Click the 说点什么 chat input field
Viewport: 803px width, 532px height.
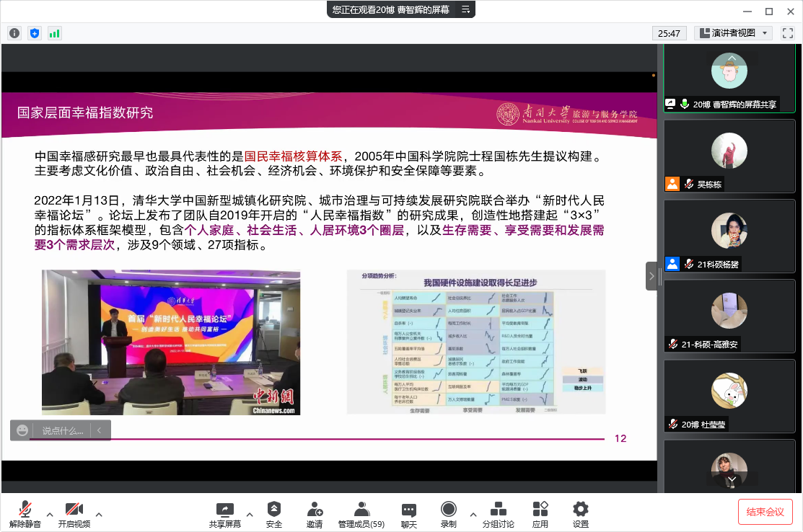tap(62, 430)
